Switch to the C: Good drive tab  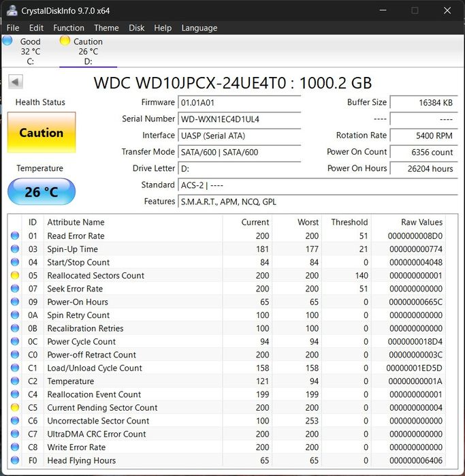[x=30, y=52]
